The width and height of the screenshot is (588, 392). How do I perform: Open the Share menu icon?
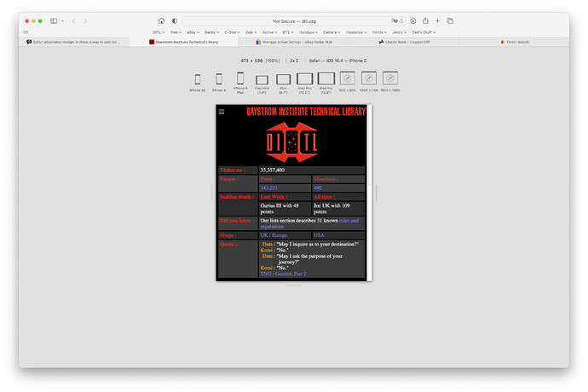coord(425,21)
